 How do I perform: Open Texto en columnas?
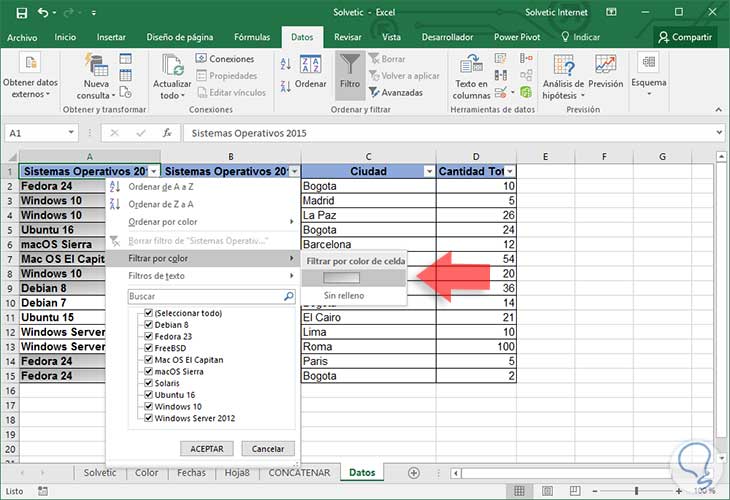click(471, 76)
